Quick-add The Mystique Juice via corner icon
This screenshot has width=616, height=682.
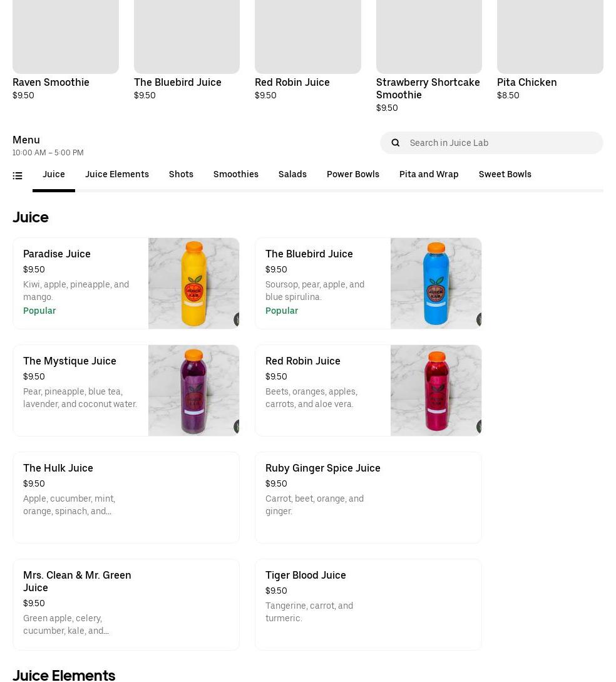[x=237, y=427]
